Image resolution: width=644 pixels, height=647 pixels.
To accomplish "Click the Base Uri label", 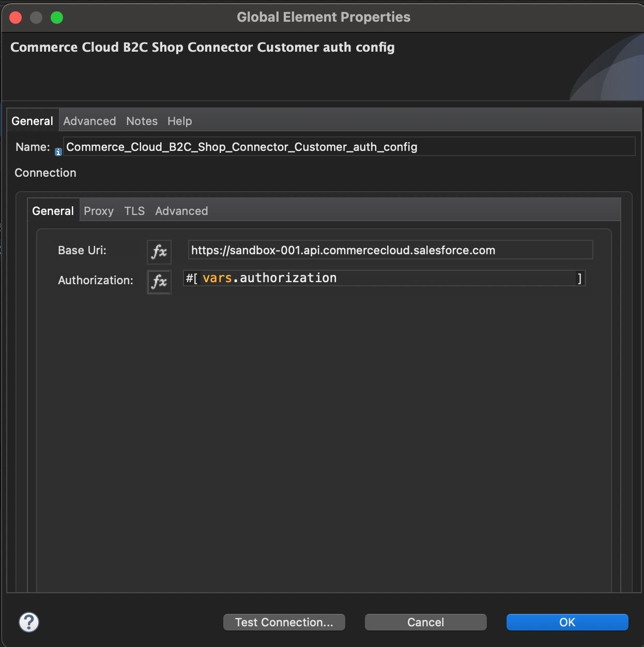I will click(x=82, y=250).
